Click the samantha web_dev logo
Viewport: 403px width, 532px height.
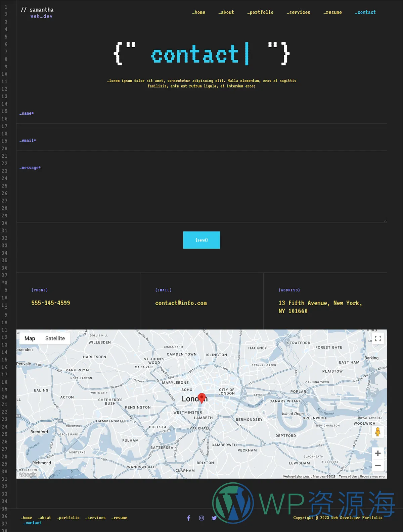38,13
